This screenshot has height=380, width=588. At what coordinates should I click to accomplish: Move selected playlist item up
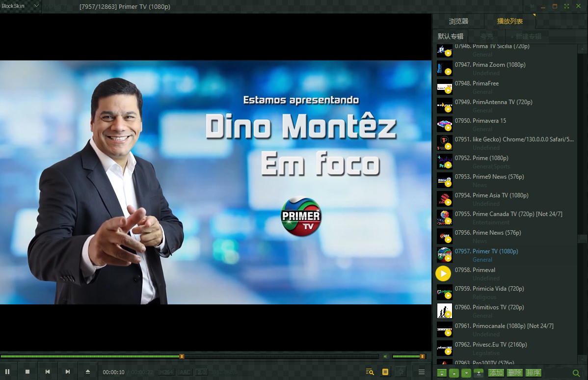[x=454, y=373]
